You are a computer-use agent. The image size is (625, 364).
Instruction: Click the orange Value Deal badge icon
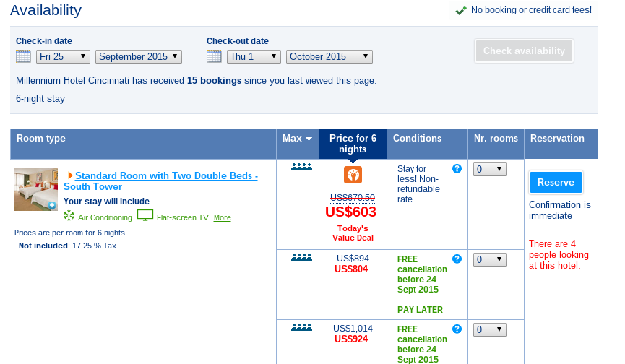pyautogui.click(x=353, y=175)
